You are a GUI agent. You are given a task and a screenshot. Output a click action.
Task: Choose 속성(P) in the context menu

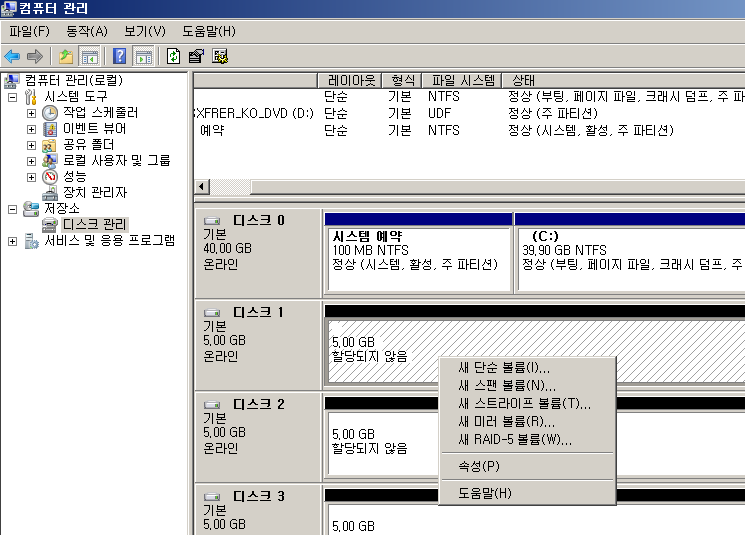(x=527, y=466)
